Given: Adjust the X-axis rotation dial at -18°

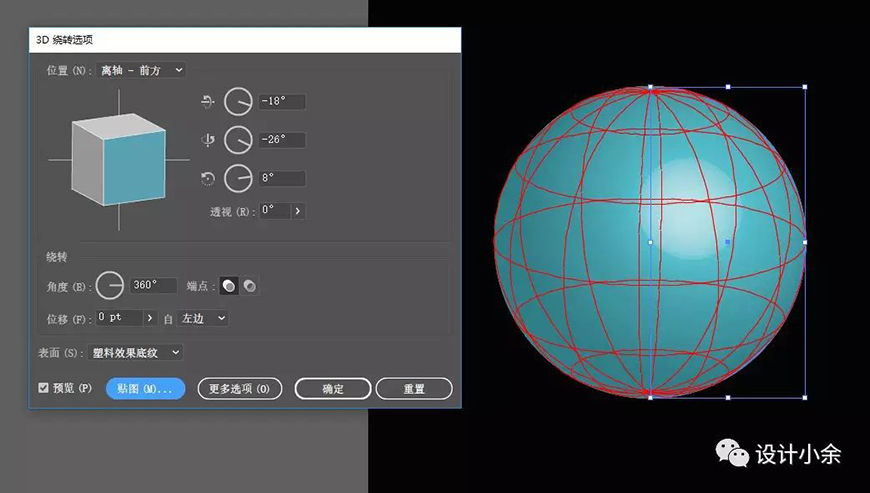Looking at the screenshot, I should pos(238,101).
